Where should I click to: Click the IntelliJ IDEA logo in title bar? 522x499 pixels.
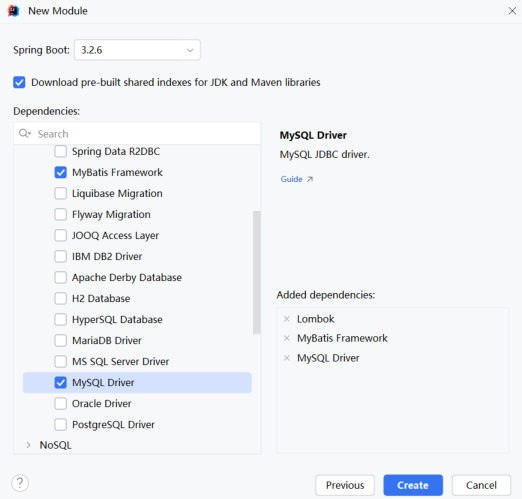tap(13, 11)
